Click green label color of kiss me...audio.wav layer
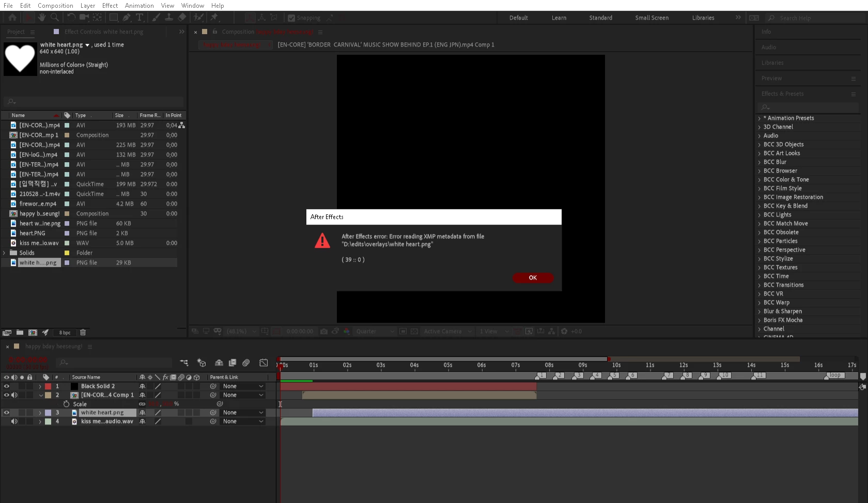 point(48,421)
